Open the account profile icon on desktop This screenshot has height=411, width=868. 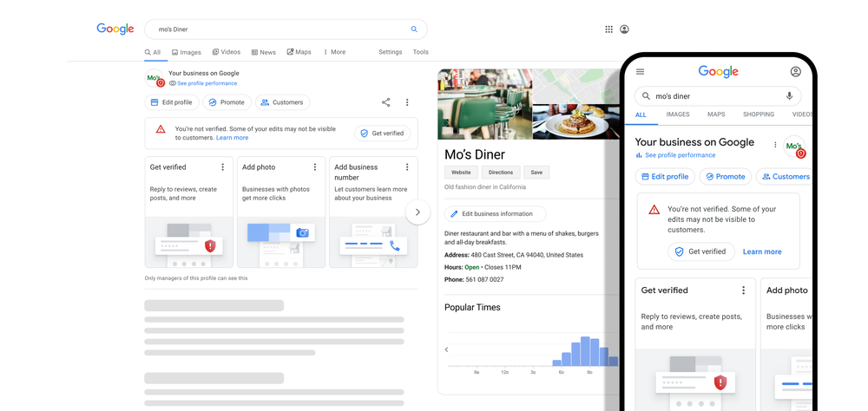pyautogui.click(x=624, y=29)
